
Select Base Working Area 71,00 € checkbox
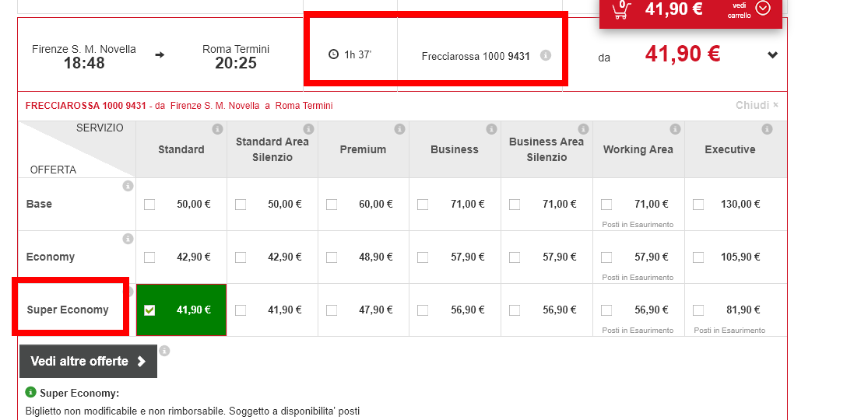point(606,205)
